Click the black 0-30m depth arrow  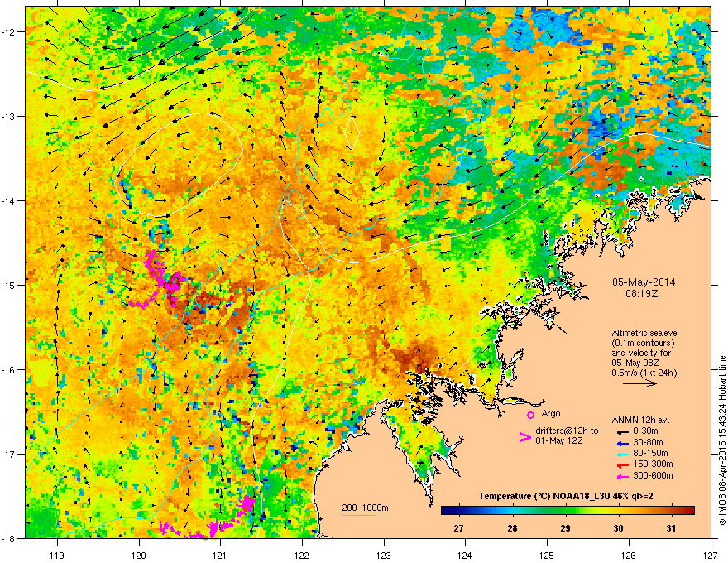tap(623, 431)
